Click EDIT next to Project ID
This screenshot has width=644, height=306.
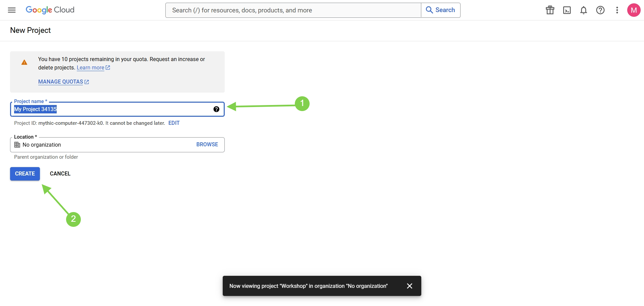pos(174,123)
